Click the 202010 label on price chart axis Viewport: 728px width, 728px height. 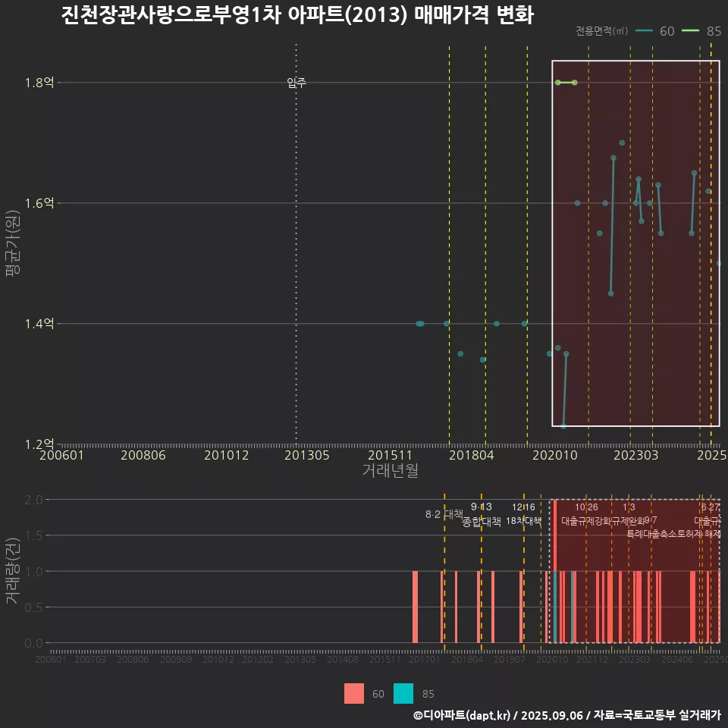555,455
